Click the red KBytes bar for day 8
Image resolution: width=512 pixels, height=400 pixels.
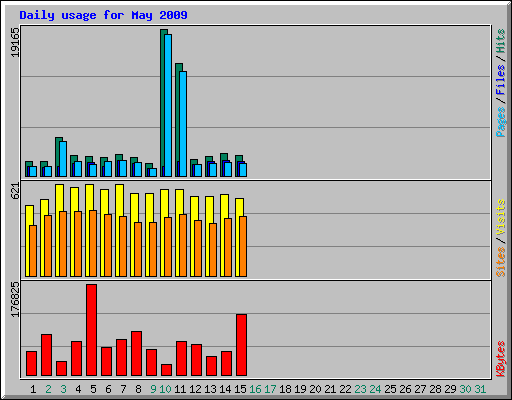coord(136,353)
